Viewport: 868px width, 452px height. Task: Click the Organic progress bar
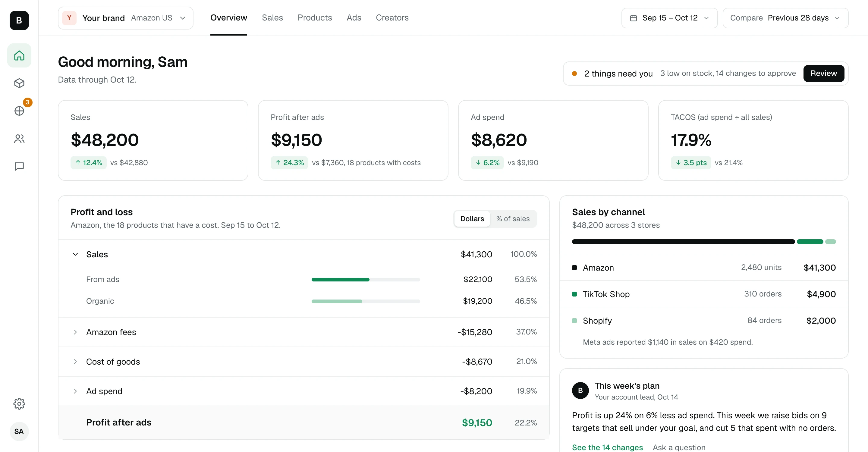click(366, 301)
